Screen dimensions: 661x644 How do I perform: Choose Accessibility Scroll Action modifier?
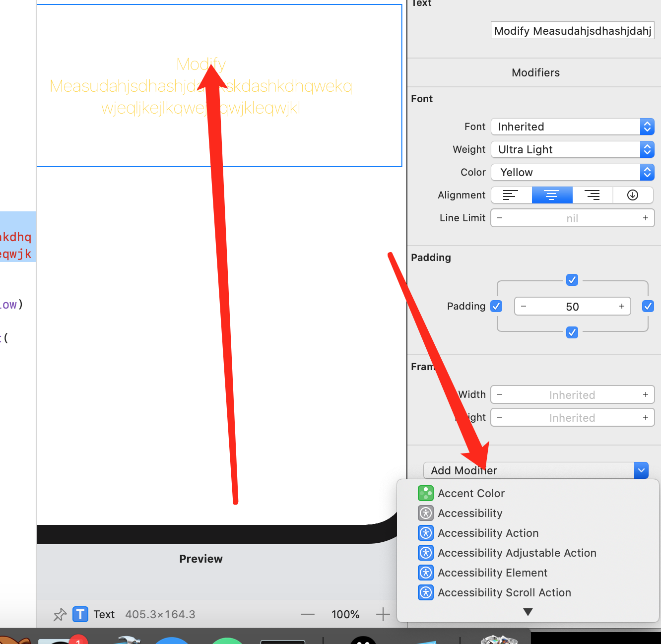pos(504,592)
